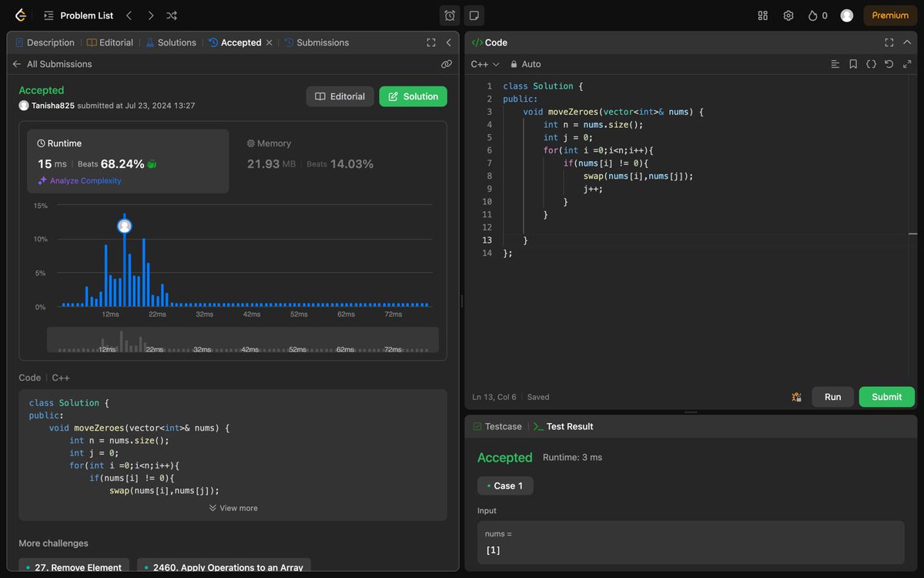This screenshot has height=578, width=924.
Task: Click the 22ms label on chart axis
Action: tap(157, 314)
